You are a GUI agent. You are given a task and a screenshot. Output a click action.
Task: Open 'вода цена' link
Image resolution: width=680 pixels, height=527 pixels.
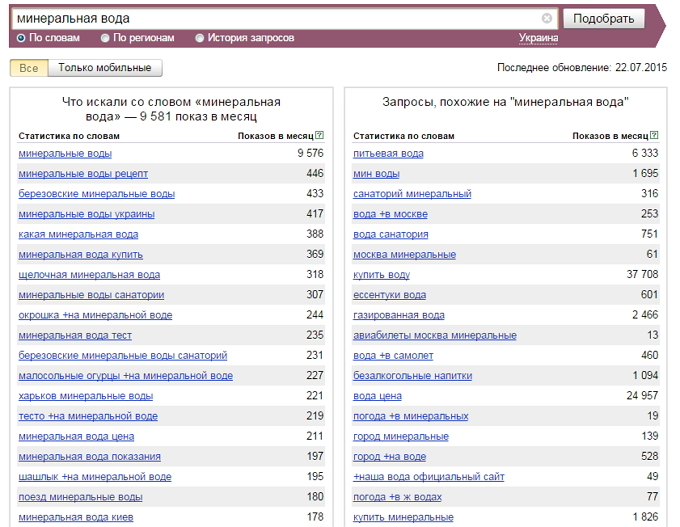point(377,396)
